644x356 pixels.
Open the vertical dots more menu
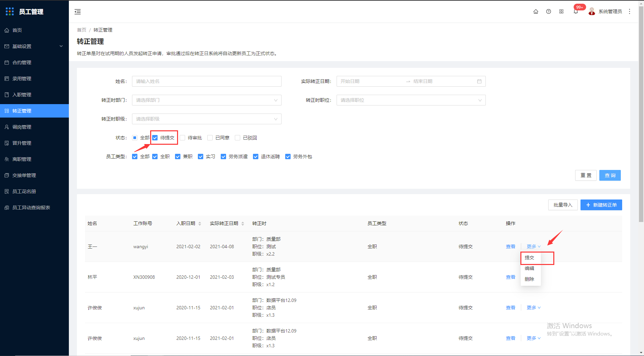pyautogui.click(x=630, y=11)
